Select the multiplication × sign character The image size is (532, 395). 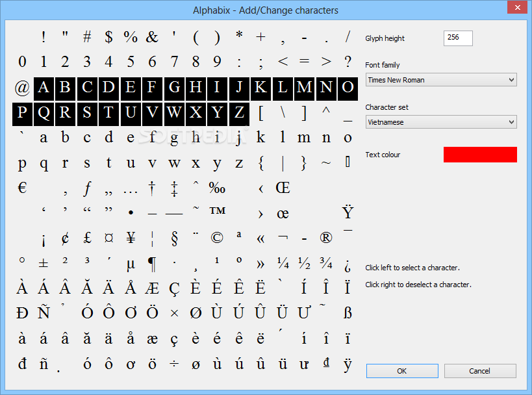[174, 313]
